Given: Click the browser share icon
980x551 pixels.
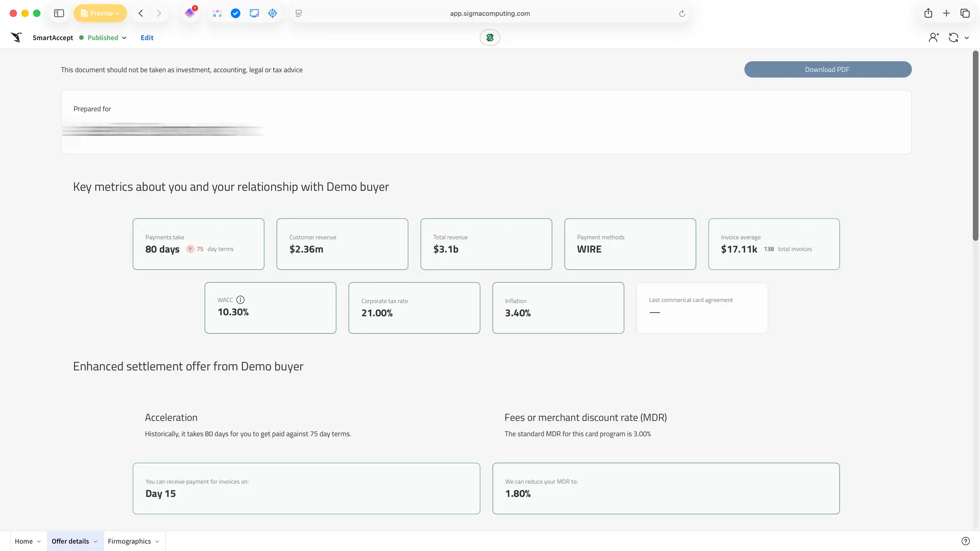Looking at the screenshot, I should [x=928, y=13].
